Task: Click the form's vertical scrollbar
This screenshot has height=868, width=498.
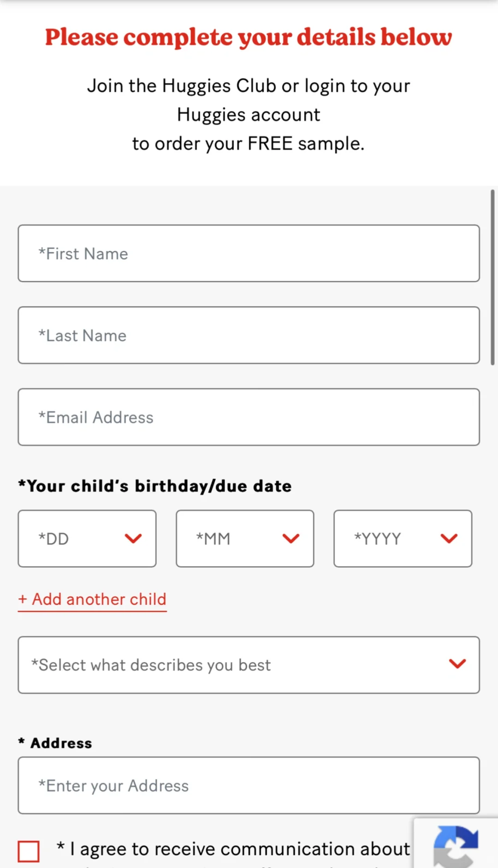Action: pyautogui.click(x=492, y=277)
